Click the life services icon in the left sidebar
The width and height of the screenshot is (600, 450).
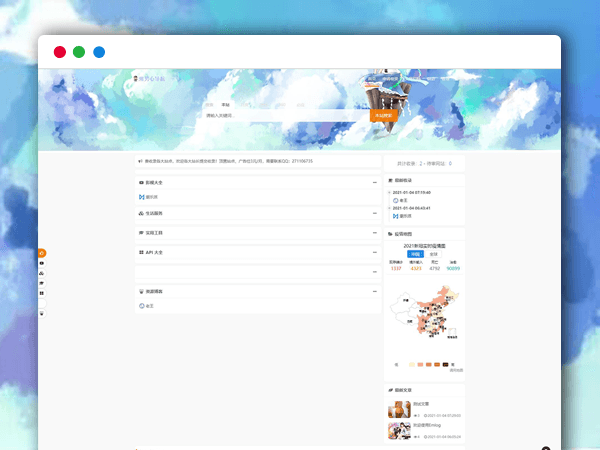[x=41, y=273]
